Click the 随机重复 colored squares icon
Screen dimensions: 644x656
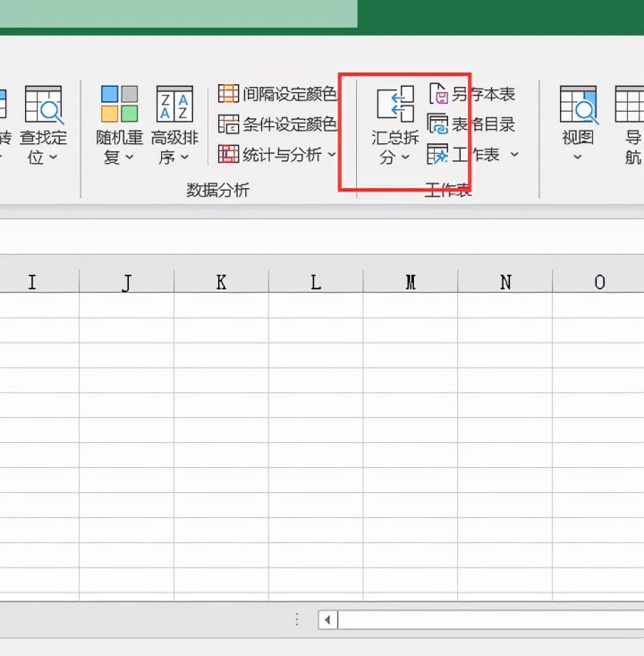click(119, 104)
